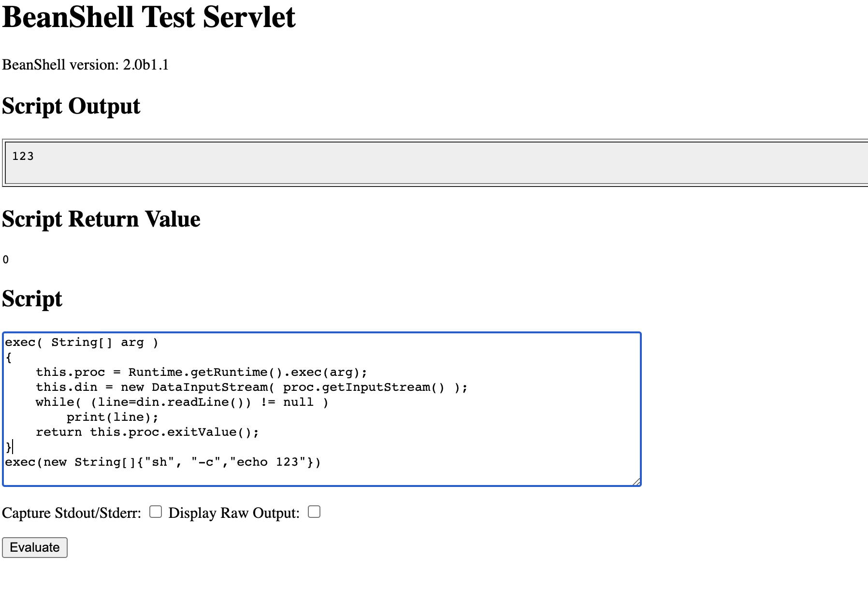Click the Script Output heading
Viewport: 868px width, 600px height.
click(71, 106)
